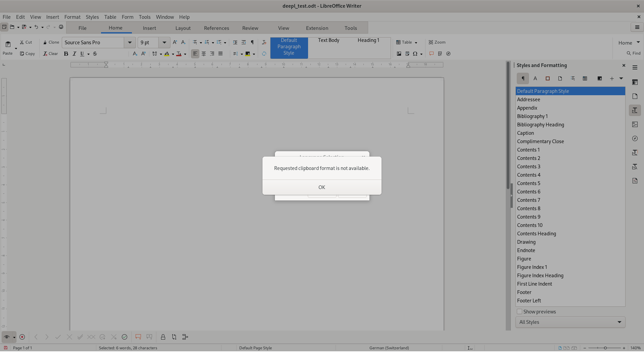Open the Format menu

coord(72,17)
